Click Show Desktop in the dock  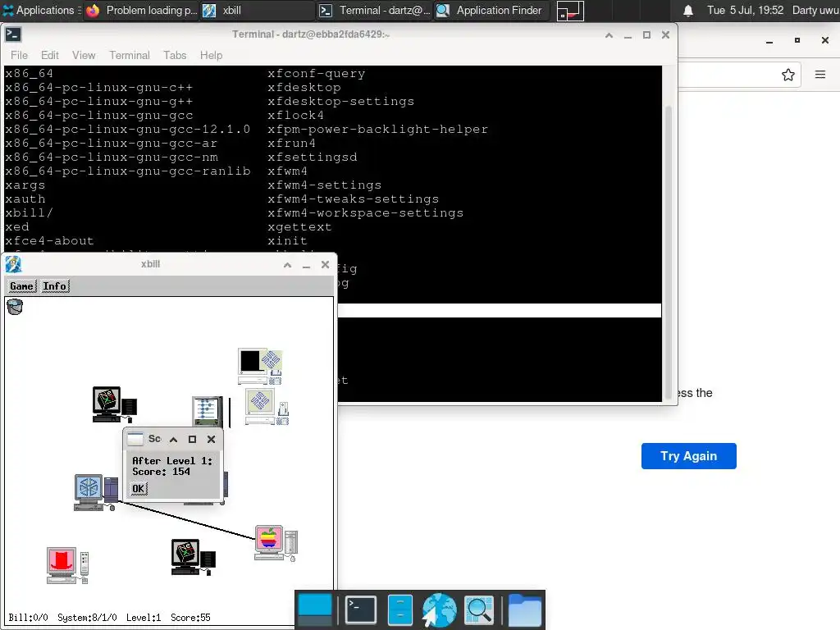click(315, 609)
